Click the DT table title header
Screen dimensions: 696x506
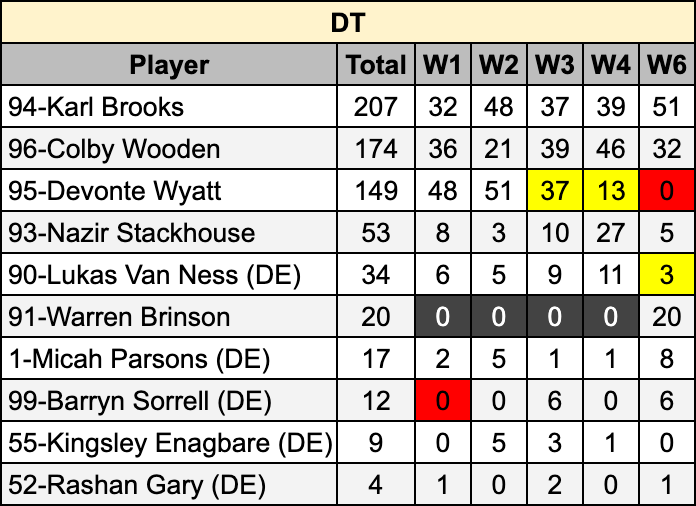tap(348, 22)
